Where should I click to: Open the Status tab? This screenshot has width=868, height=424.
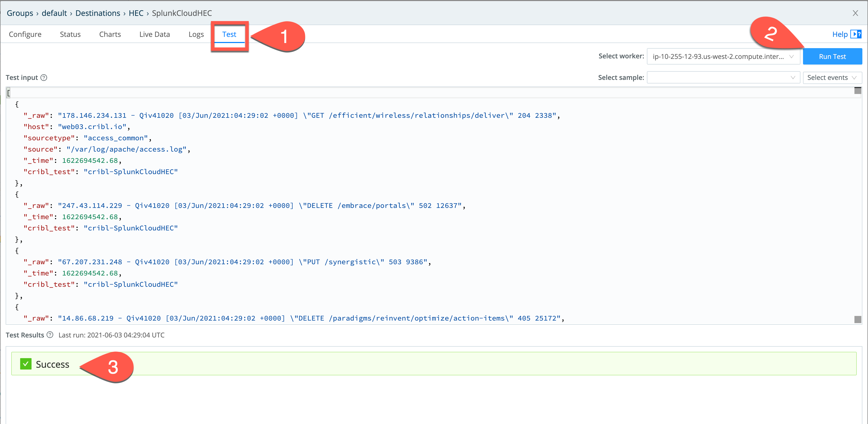tap(70, 34)
